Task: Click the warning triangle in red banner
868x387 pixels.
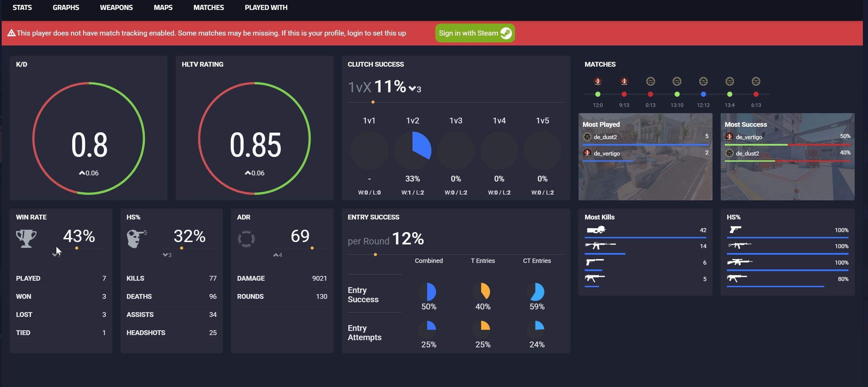Action: pyautogui.click(x=11, y=33)
